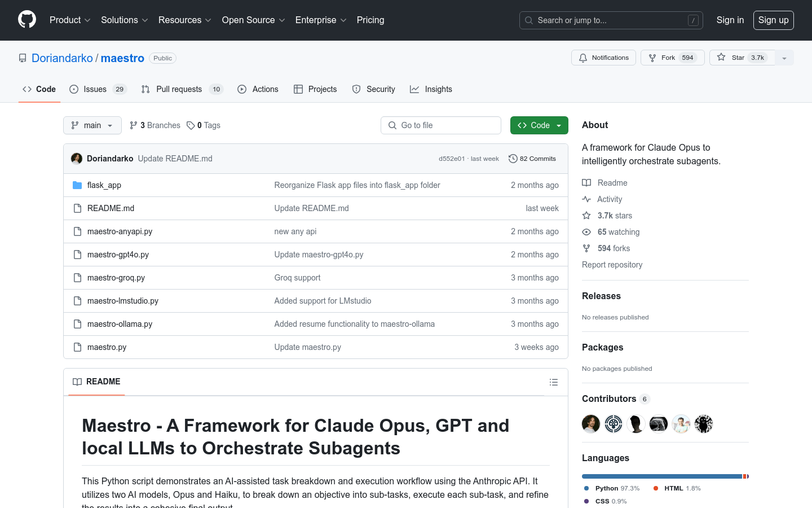The height and width of the screenshot is (508, 812).
Task: View the 0 Tags link
Action: (204, 125)
